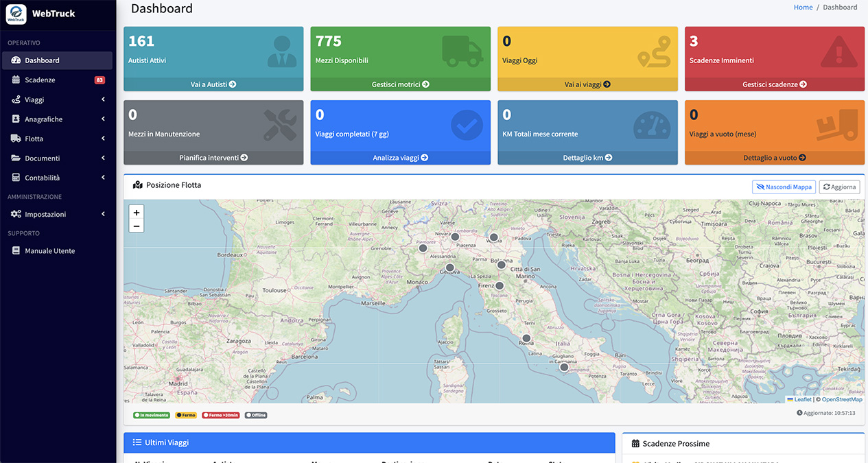Click the Documenti folder icon in sidebar

click(x=16, y=158)
